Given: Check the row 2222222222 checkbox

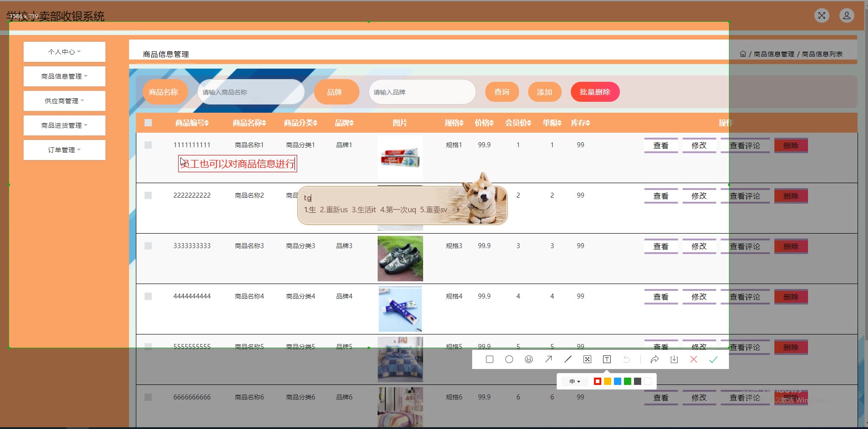Looking at the screenshot, I should tap(148, 195).
